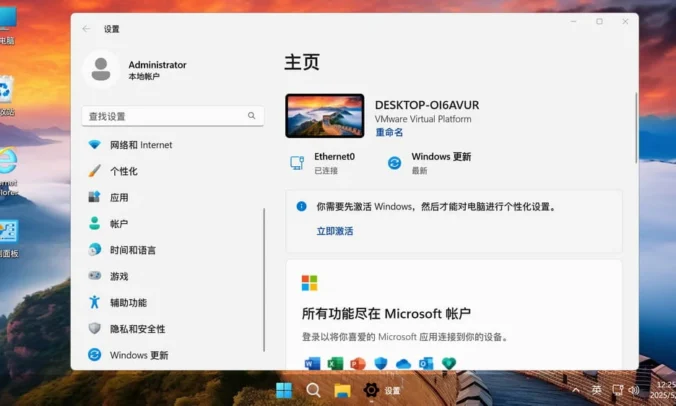Click the main page vertical scrollbar

click(x=636, y=128)
